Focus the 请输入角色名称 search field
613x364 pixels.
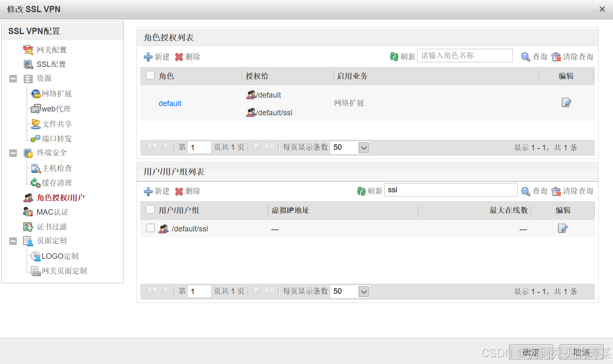click(x=465, y=56)
